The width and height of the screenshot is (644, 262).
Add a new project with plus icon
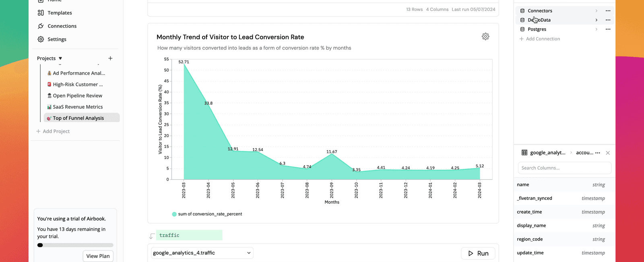pyautogui.click(x=110, y=58)
